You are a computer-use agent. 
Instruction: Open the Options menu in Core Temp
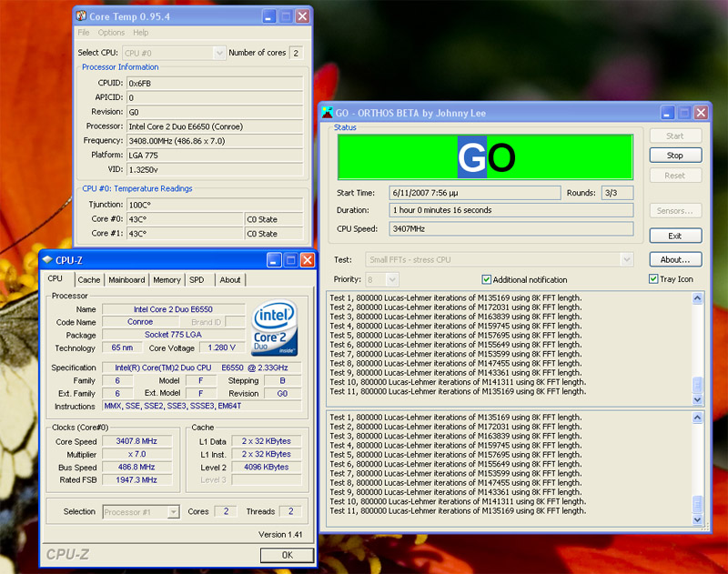(x=111, y=33)
